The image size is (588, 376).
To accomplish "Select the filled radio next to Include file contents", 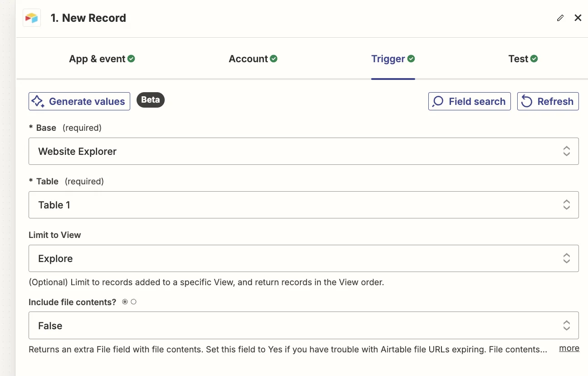I will 125,302.
